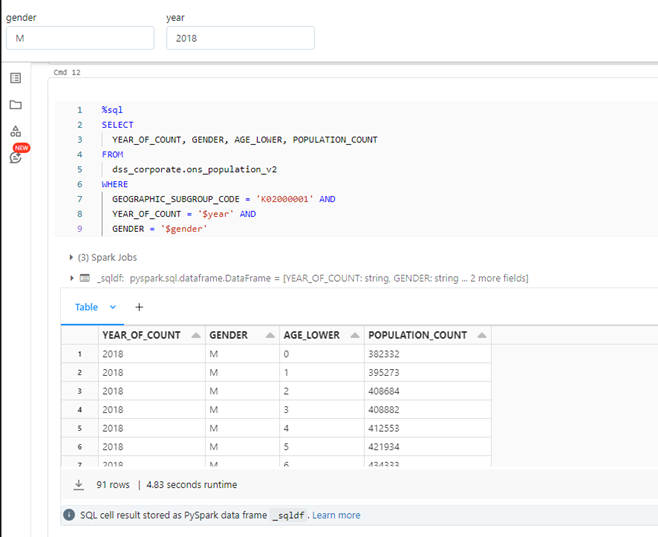Open the shapes catalog sidebar icon

pos(16,131)
